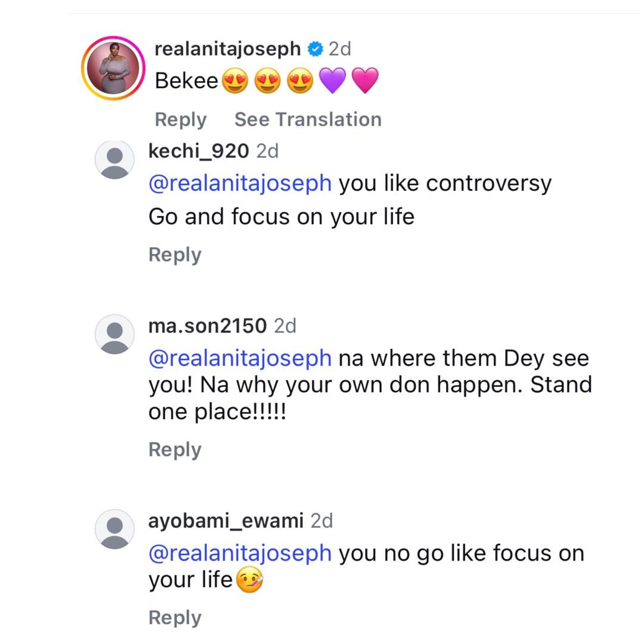644x644 pixels.
Task: Reply to ayobami_ewami's comment
Action: (175, 618)
